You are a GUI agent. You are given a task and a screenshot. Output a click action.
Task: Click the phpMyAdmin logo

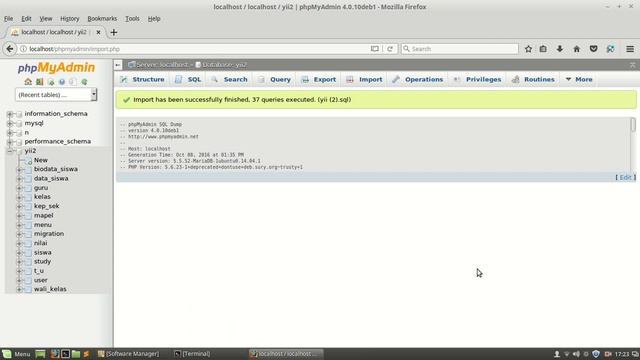coord(56,67)
